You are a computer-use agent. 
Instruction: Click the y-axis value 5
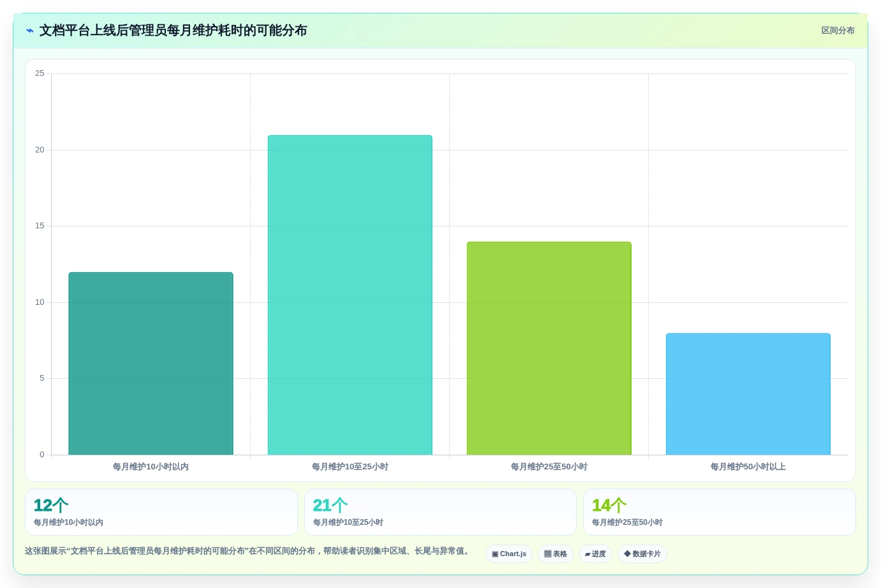point(42,378)
